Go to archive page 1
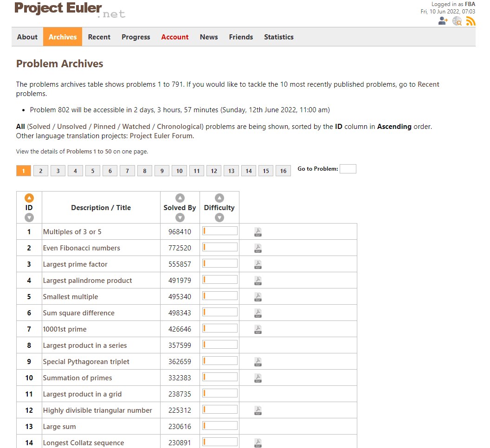This screenshot has height=448, width=490. click(24, 171)
